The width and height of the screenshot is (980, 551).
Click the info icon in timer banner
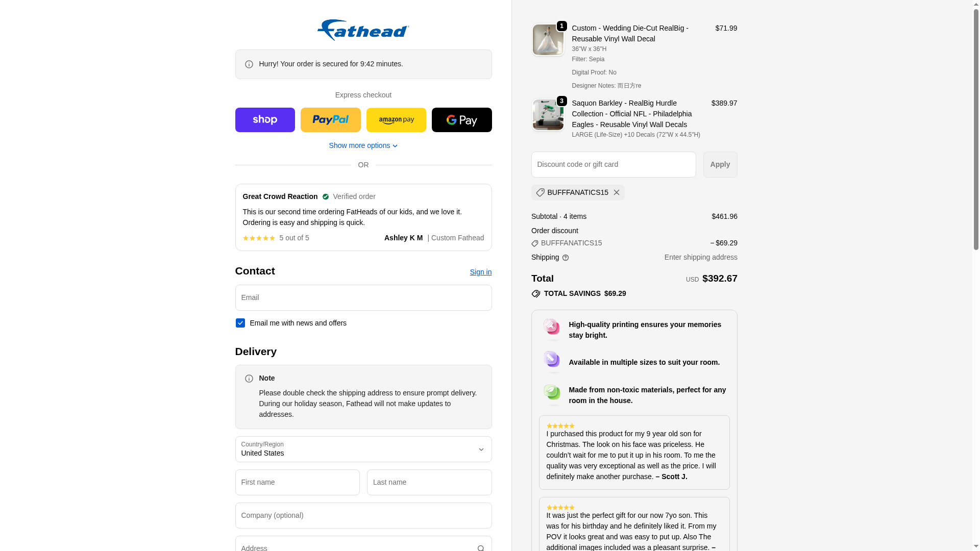[x=249, y=64]
